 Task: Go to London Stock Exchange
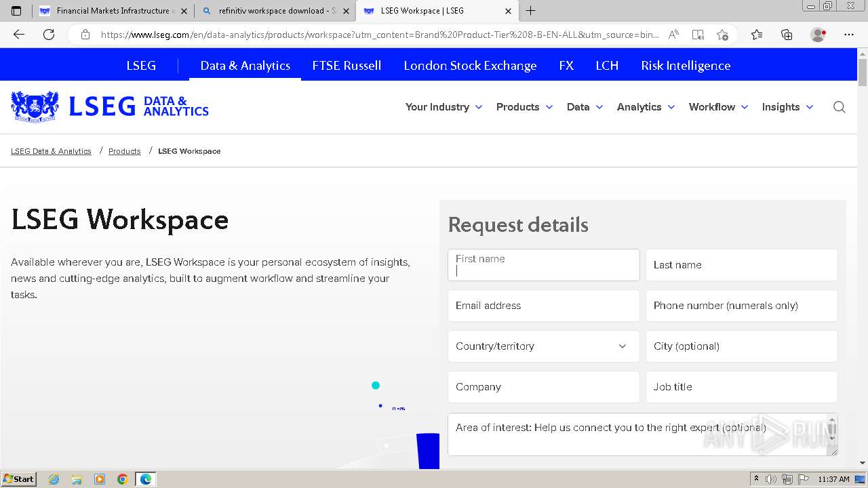(470, 66)
